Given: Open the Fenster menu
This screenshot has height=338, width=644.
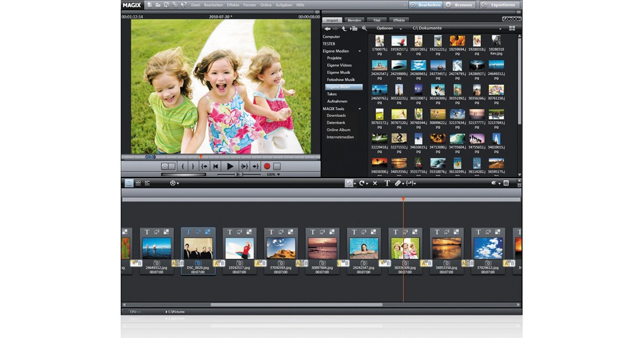Looking at the screenshot, I should [249, 5].
